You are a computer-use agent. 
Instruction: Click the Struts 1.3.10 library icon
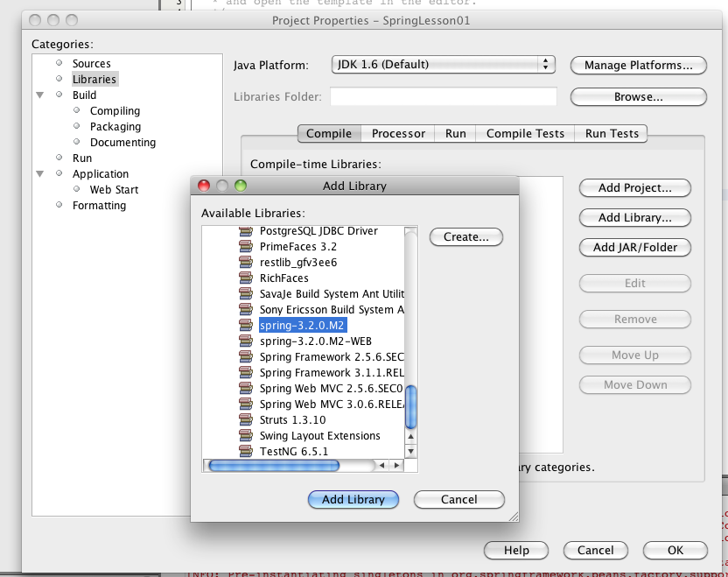point(246,420)
